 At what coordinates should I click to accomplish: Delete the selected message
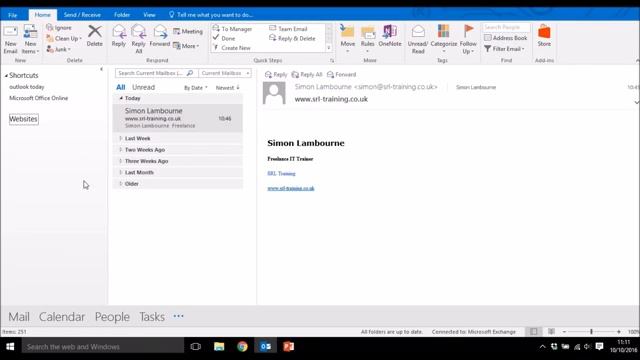[x=95, y=36]
